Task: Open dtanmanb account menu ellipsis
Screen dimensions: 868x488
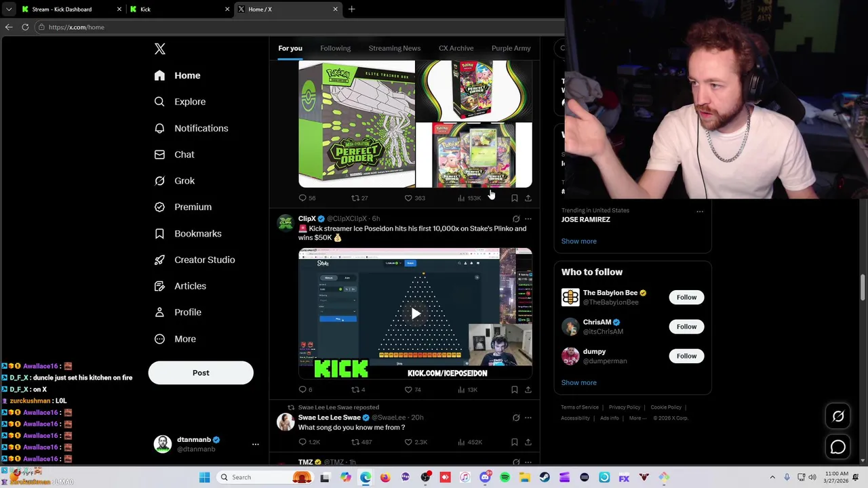Action: pos(256,444)
